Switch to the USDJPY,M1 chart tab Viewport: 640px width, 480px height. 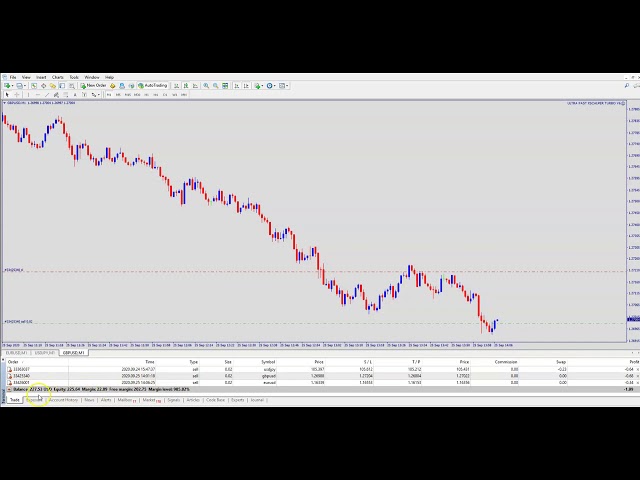coord(45,352)
